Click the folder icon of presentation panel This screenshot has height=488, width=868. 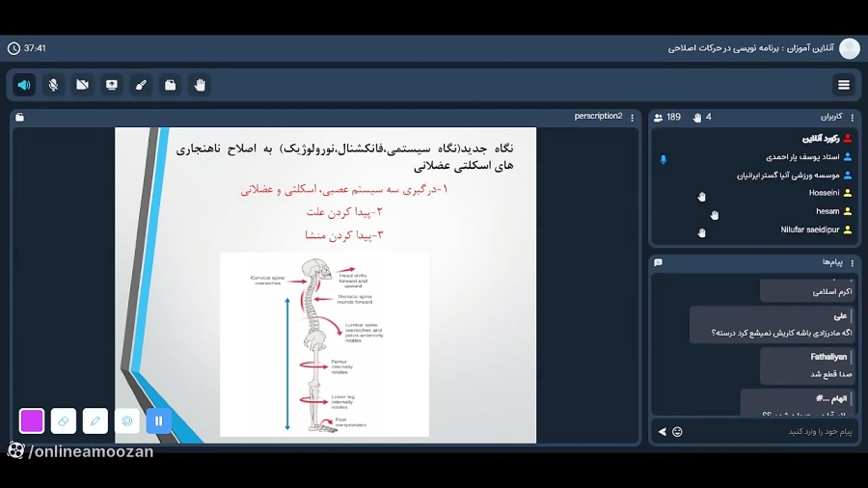point(20,117)
